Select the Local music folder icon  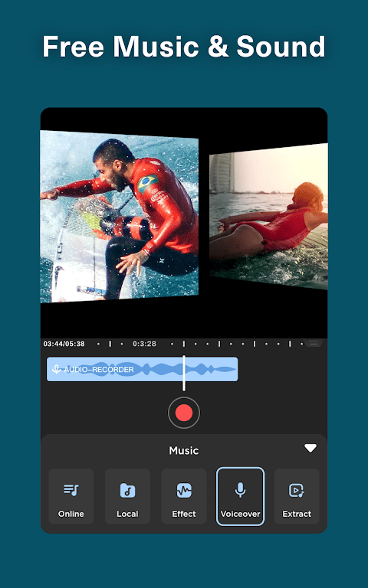pyautogui.click(x=127, y=490)
